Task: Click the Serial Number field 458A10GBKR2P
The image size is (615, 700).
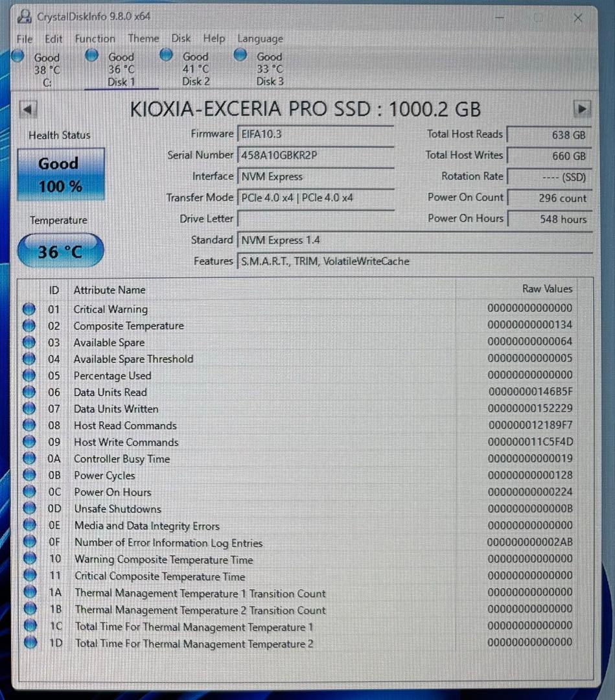Action: click(x=316, y=155)
